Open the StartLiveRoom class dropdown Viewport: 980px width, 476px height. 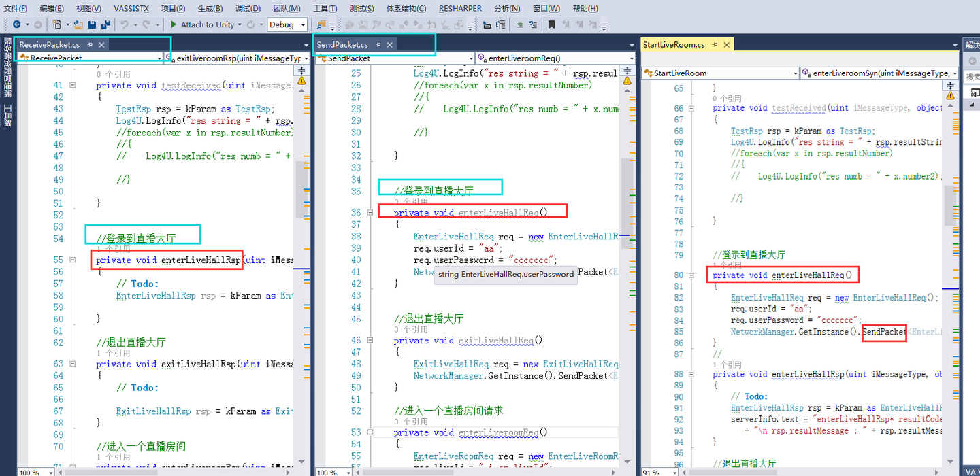point(720,73)
